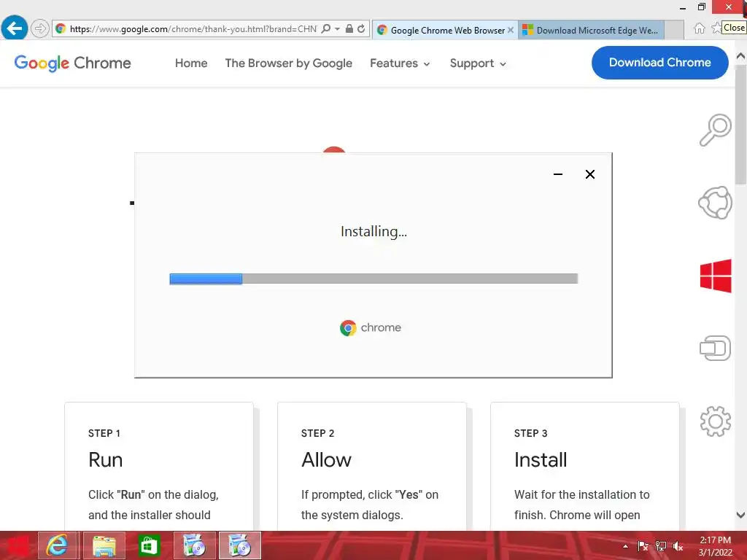Open File Explorer from the taskbar

coord(104,545)
